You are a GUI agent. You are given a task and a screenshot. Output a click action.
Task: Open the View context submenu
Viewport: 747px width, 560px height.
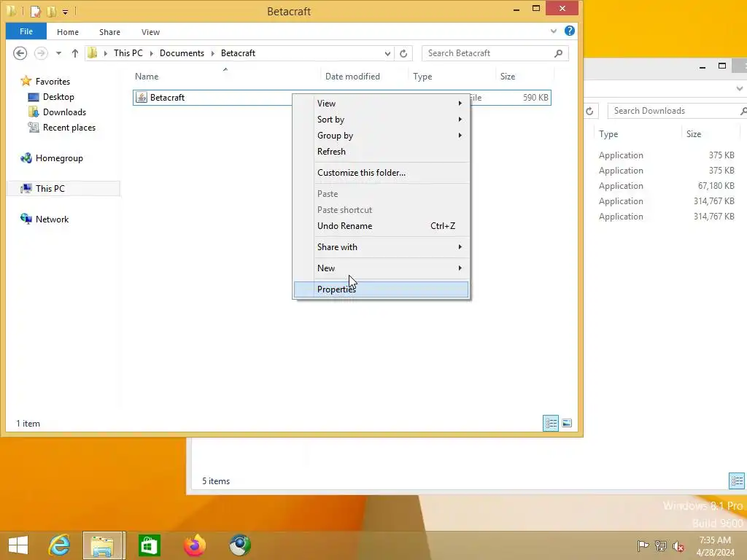[381, 104]
